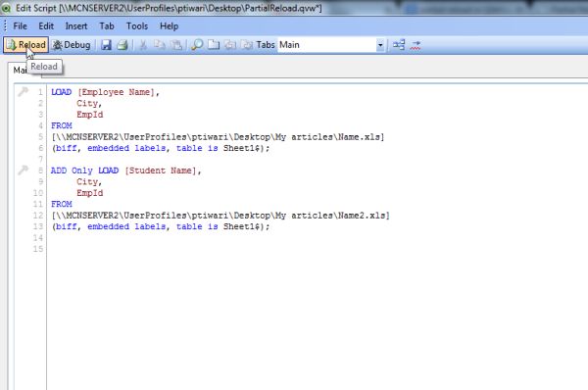
Task: Click the Name2.xls file path line
Action: click(220, 216)
